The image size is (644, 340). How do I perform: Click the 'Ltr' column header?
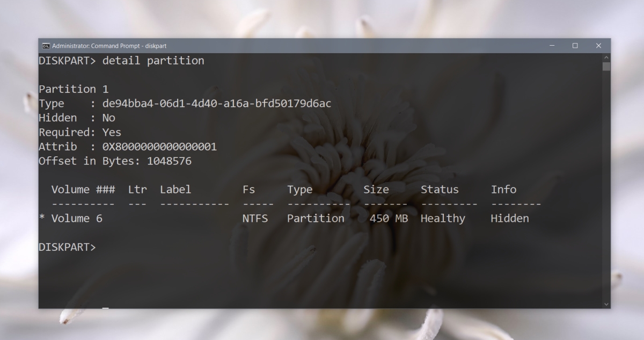coord(137,190)
